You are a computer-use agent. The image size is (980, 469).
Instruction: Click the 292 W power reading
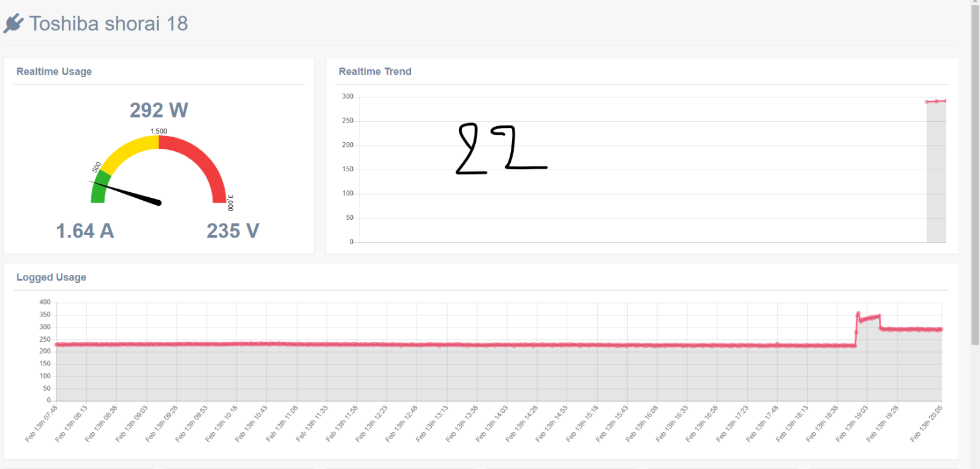[x=159, y=110]
